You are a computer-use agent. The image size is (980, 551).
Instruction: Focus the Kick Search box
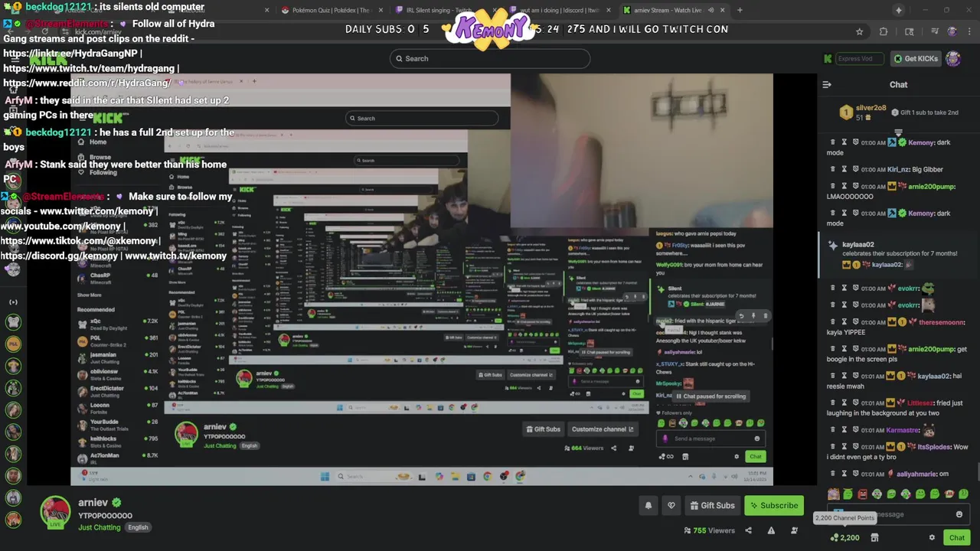pyautogui.click(x=490, y=58)
